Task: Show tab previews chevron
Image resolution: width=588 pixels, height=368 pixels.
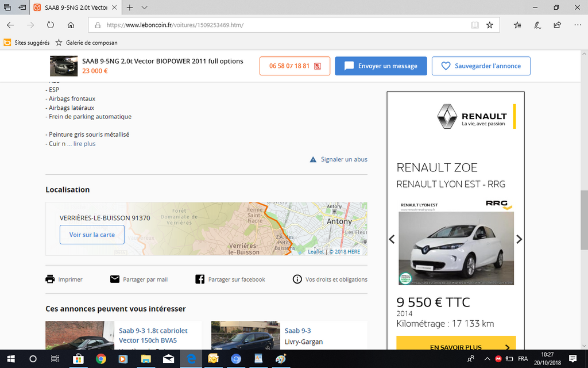Action: coord(144,7)
